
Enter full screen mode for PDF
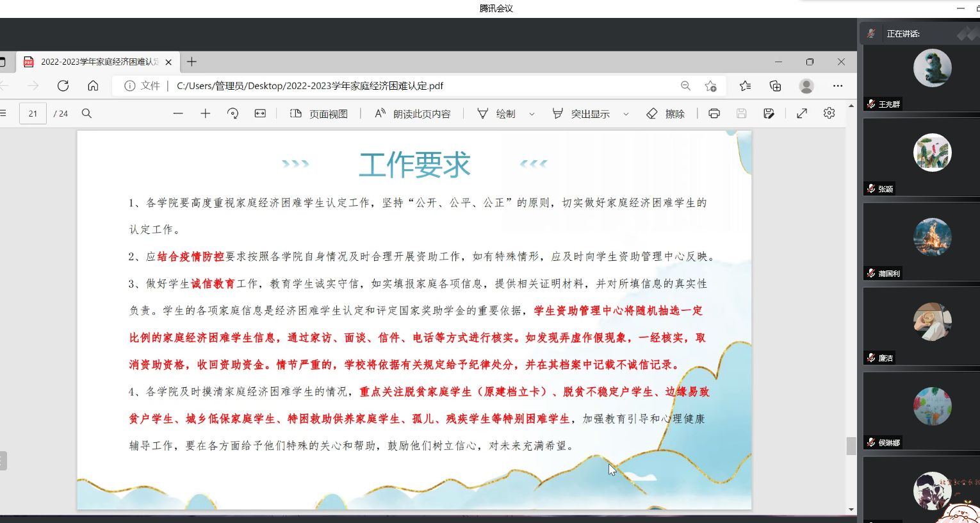pyautogui.click(x=802, y=113)
